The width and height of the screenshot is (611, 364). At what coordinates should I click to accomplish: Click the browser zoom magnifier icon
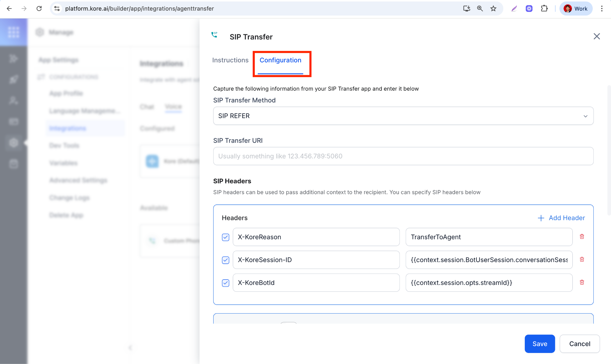coord(480,9)
